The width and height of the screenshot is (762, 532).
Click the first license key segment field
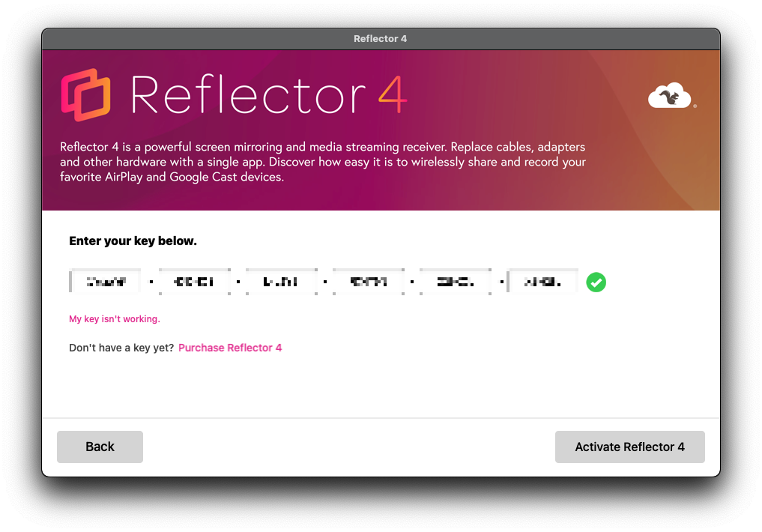pos(106,281)
